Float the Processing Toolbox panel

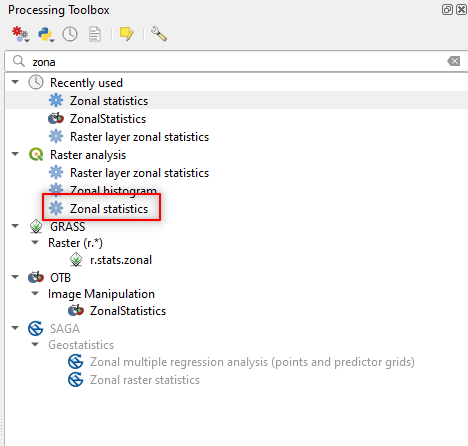click(x=447, y=9)
